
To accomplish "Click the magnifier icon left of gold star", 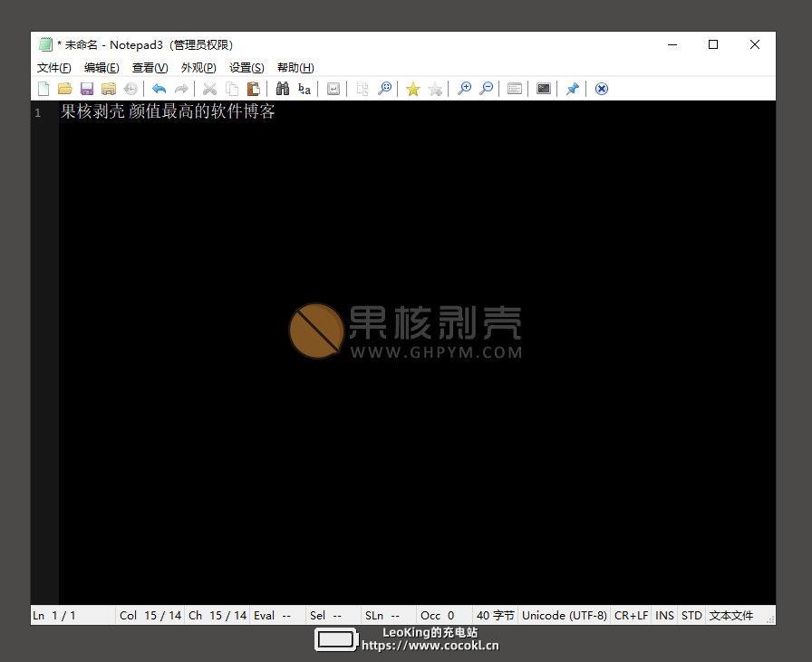I will (x=384, y=89).
